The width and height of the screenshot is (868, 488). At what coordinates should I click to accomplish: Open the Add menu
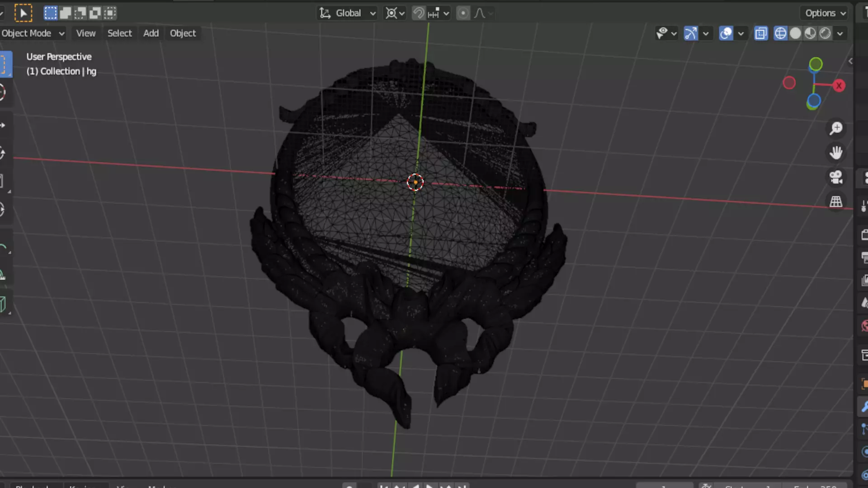coord(151,33)
